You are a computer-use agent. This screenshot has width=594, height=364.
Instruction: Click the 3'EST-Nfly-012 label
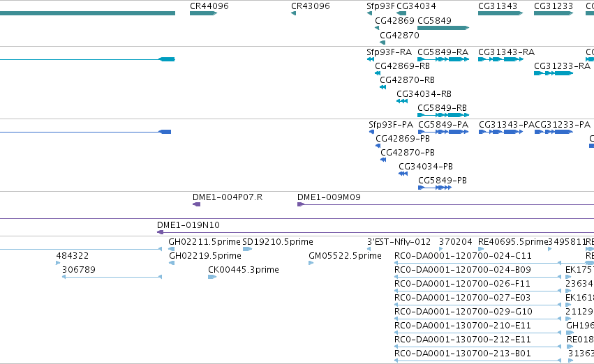coord(399,242)
